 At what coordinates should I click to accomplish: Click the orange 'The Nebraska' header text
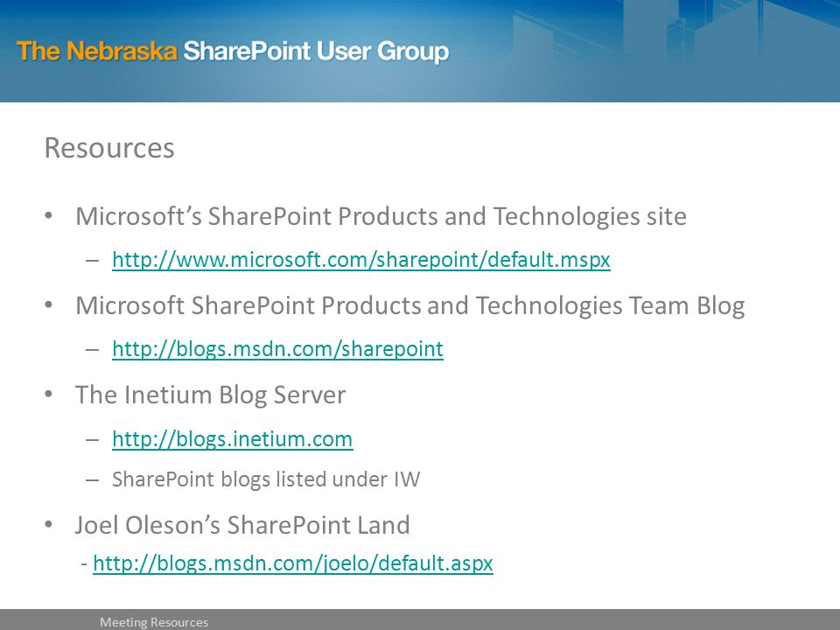97,52
